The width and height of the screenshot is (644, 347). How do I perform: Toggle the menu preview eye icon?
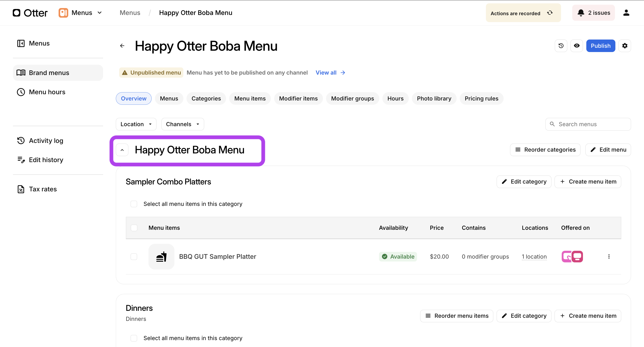tap(576, 46)
